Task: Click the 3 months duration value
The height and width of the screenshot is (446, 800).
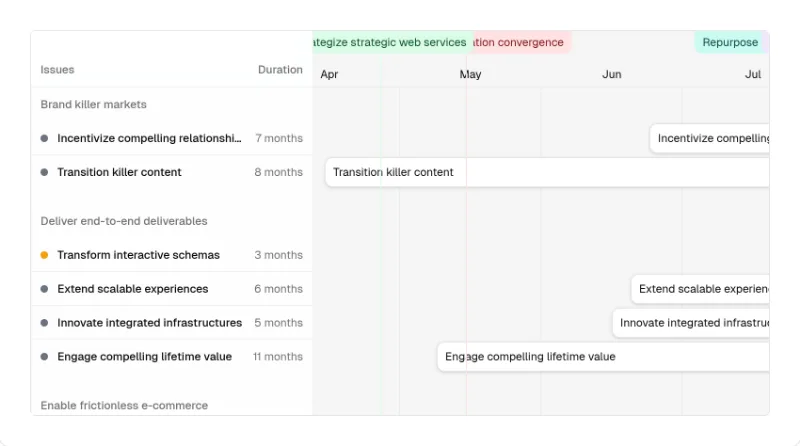Action: [279, 255]
